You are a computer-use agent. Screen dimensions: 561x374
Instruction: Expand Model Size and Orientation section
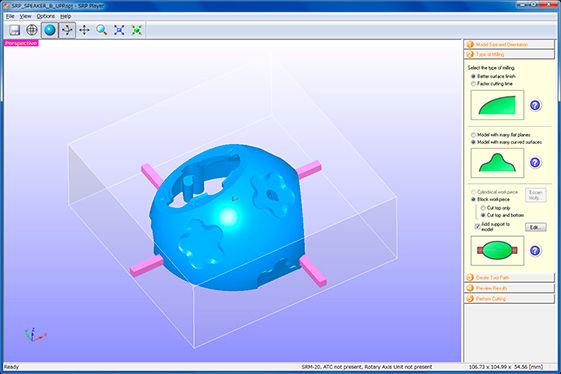point(509,45)
